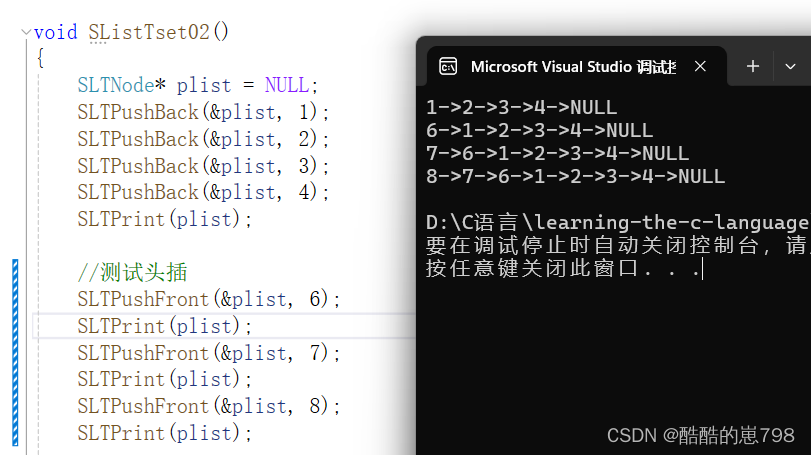Click the void keyword in function declaration
811x455 pixels.
pos(56,33)
